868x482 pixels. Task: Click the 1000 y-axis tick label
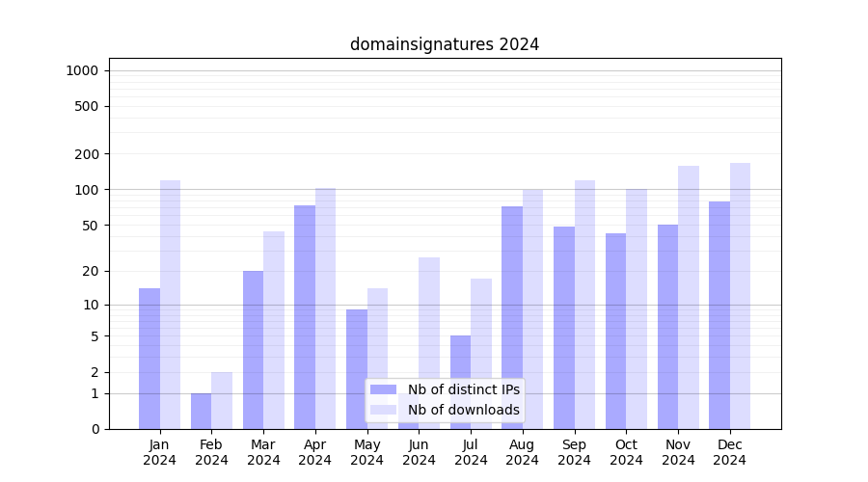82,70
